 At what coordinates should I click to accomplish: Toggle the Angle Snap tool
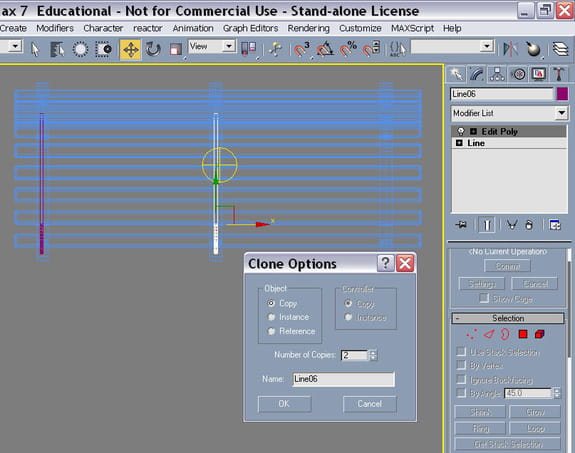[325, 49]
